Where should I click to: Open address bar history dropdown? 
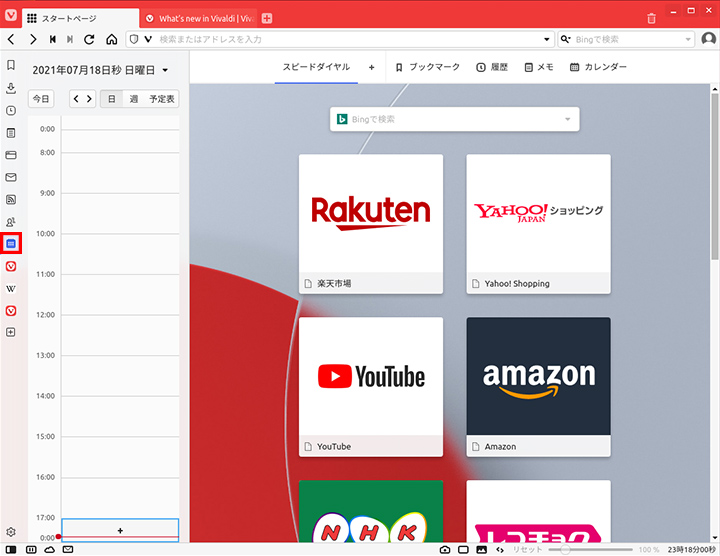coord(546,39)
